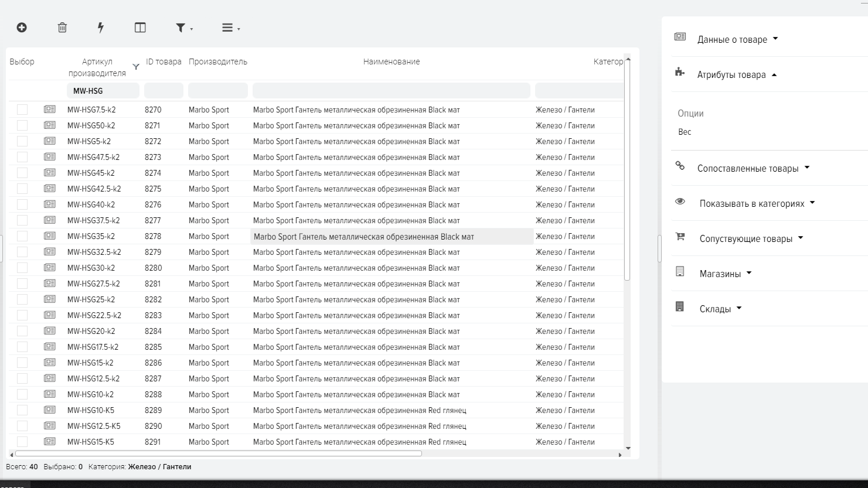Click the article cell MW-HSG12.5-K5

click(x=94, y=426)
